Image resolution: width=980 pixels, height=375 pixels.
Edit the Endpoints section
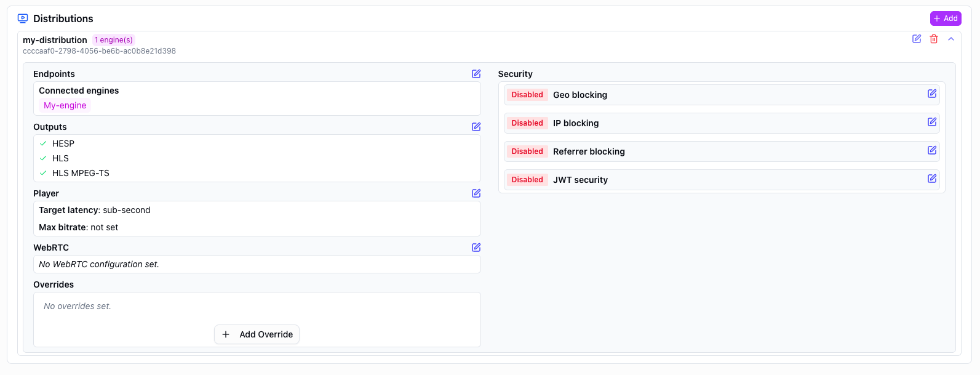476,74
